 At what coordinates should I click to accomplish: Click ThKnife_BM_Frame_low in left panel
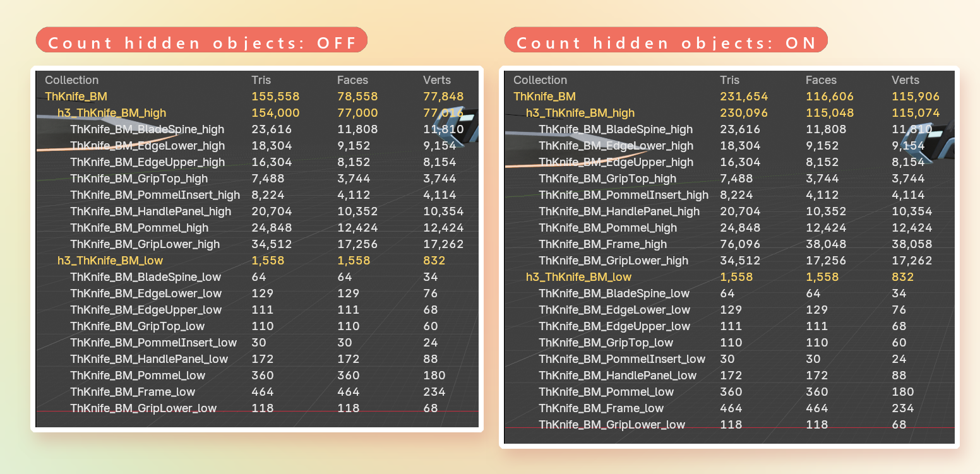[133, 392]
